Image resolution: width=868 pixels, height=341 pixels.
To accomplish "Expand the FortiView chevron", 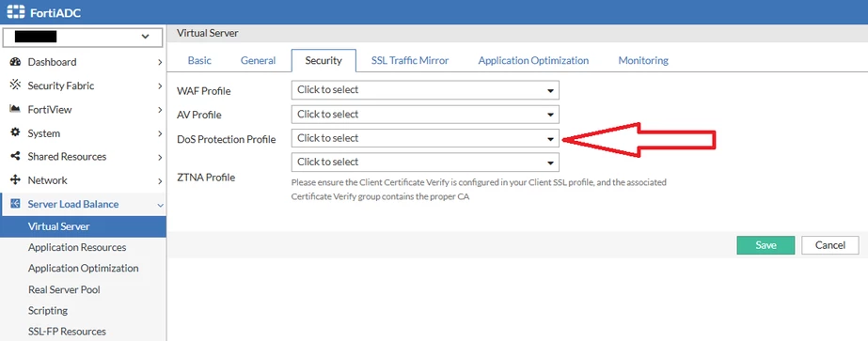I will (x=160, y=110).
